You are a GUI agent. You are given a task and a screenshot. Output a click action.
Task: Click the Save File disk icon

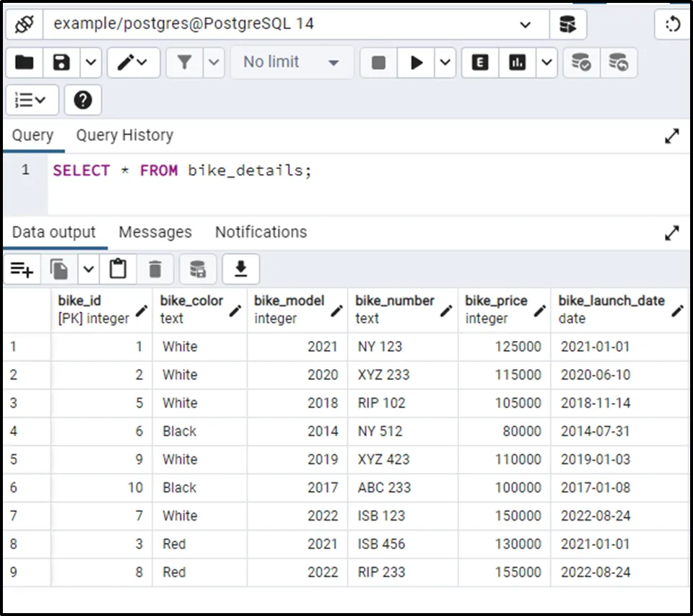[x=61, y=63]
